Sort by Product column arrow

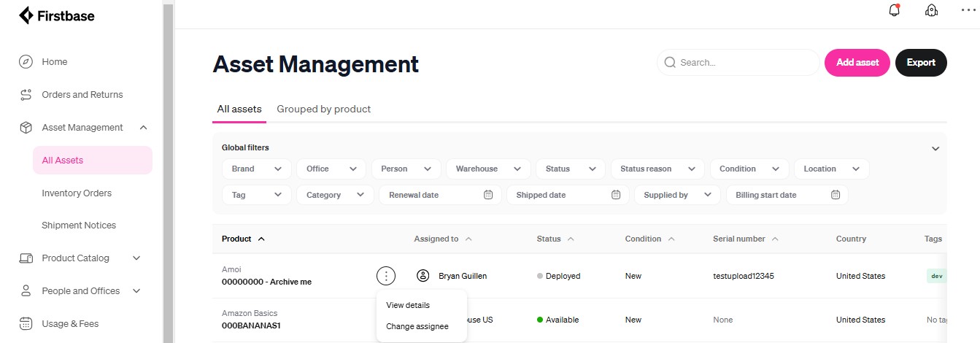(262, 239)
